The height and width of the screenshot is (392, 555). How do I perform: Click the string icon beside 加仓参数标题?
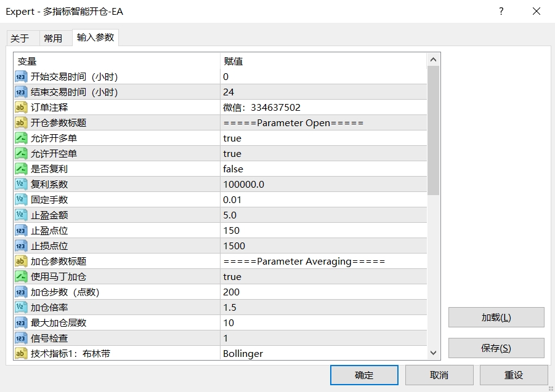pos(21,262)
